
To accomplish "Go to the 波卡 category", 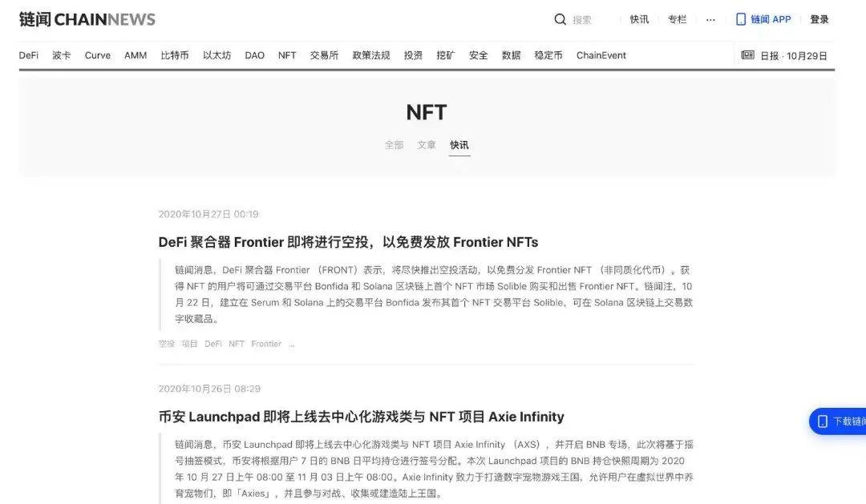I will point(61,55).
